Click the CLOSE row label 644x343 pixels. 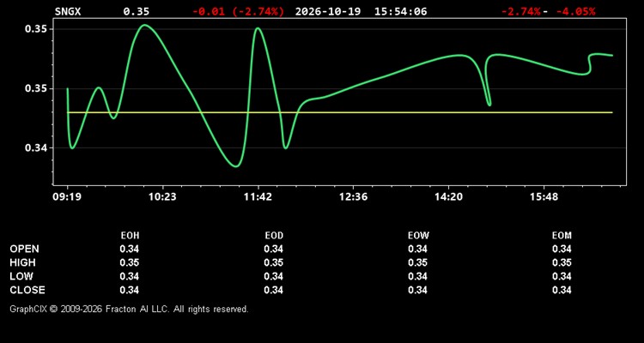pos(27,290)
